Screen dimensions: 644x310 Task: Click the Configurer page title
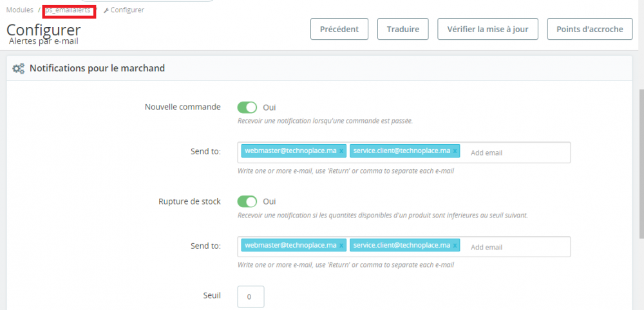click(x=44, y=30)
